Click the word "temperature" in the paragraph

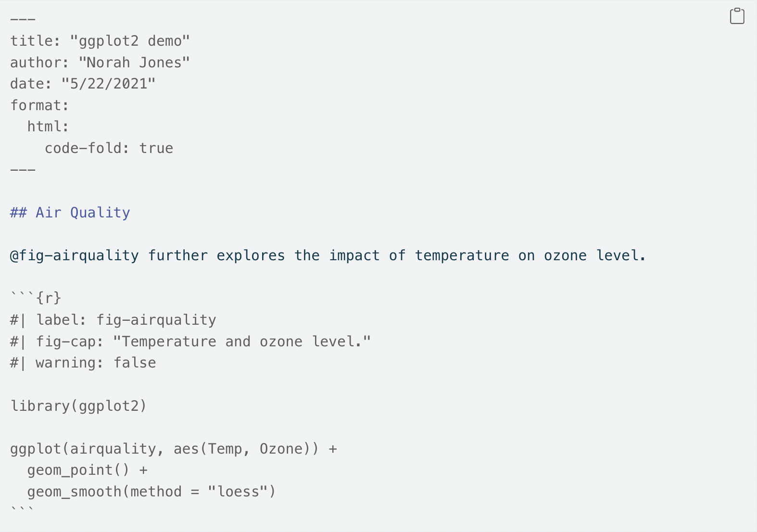462,255
